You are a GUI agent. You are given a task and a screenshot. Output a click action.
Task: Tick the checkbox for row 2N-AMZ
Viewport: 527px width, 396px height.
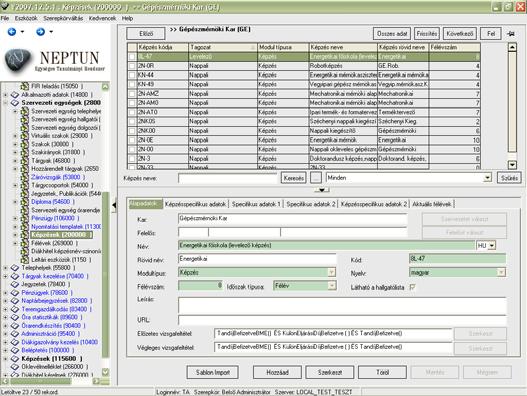[132, 94]
